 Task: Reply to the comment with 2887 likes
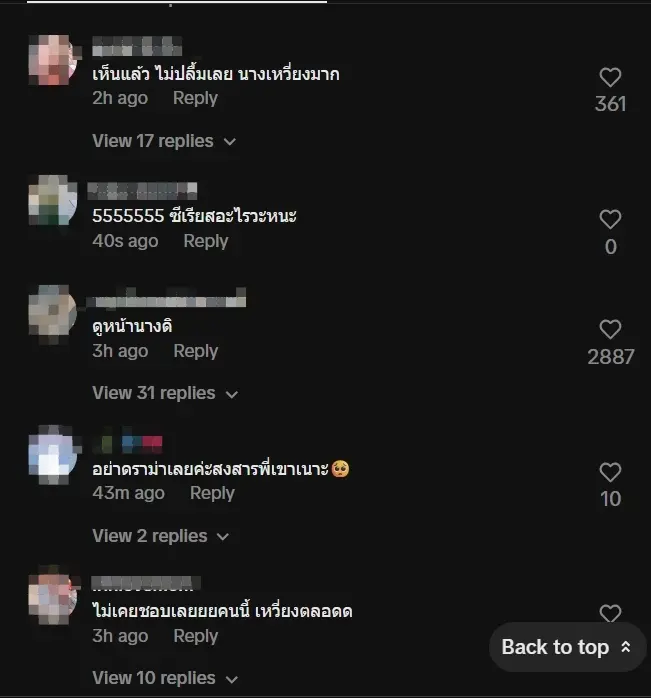tap(195, 351)
